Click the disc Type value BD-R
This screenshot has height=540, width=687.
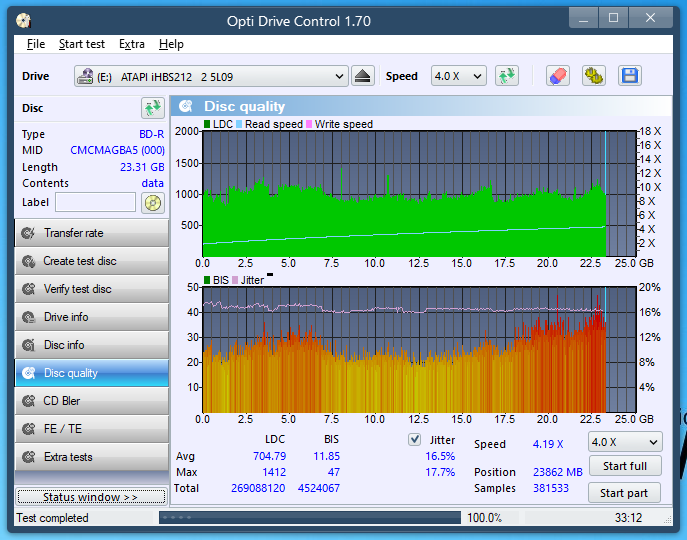152,134
